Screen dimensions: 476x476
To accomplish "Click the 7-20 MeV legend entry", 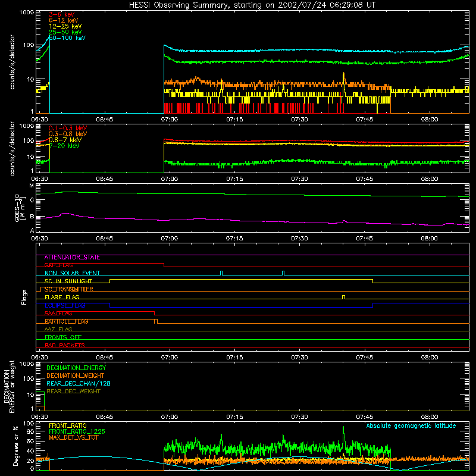I will pos(64,146).
